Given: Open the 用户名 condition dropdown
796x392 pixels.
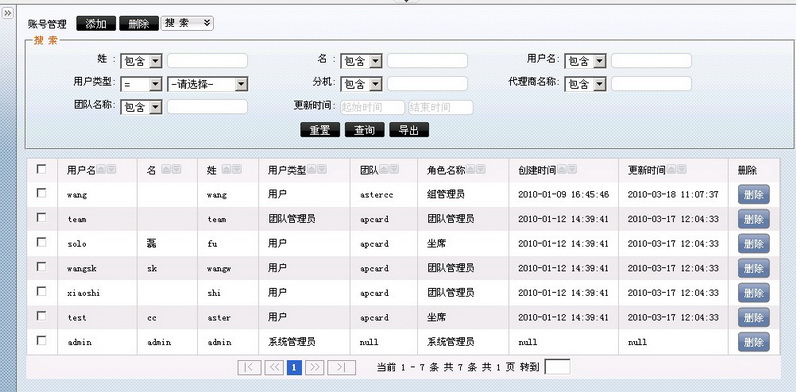Looking at the screenshot, I should (x=585, y=61).
